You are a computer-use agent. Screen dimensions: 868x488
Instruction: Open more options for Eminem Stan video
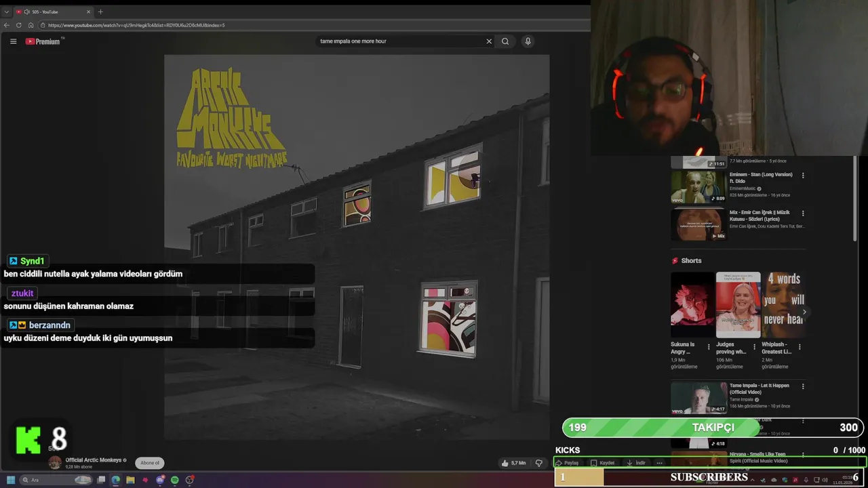[803, 175]
